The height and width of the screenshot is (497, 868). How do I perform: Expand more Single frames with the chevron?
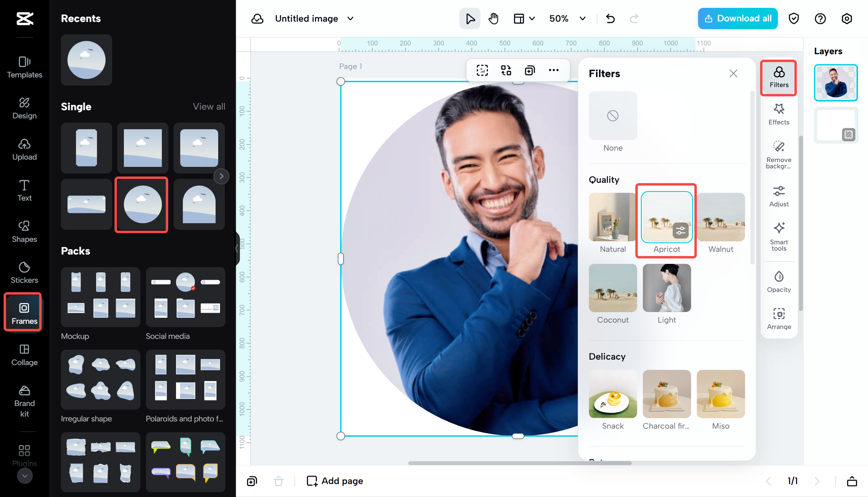pyautogui.click(x=221, y=176)
